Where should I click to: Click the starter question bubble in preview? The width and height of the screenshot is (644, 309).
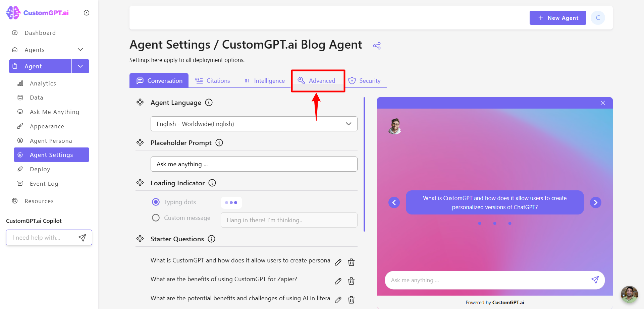495,202
